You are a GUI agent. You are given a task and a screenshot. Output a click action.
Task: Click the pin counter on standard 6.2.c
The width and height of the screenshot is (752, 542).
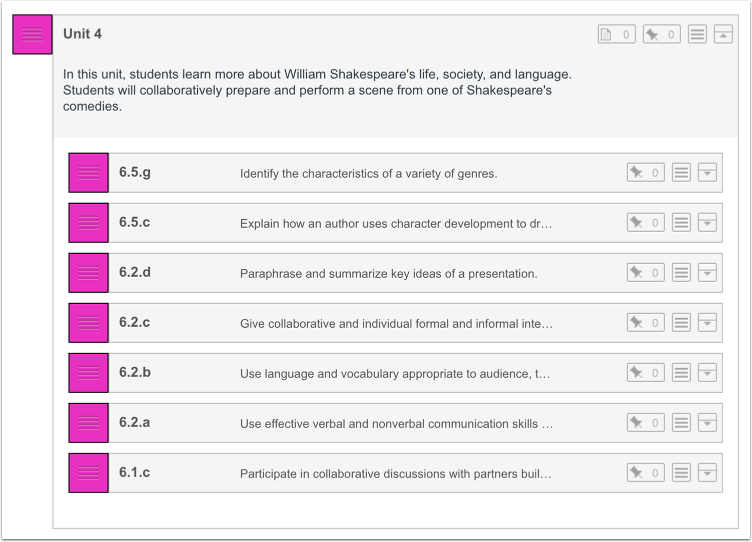pyautogui.click(x=645, y=323)
